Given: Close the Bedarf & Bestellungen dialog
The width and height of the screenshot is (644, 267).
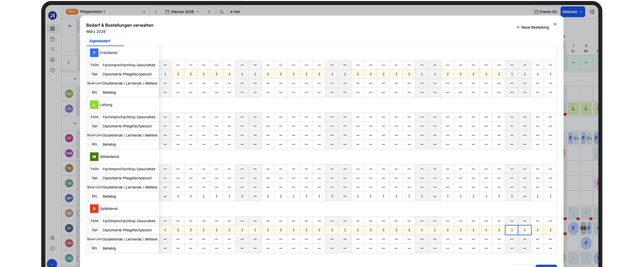Looking at the screenshot, I should pos(555,24).
